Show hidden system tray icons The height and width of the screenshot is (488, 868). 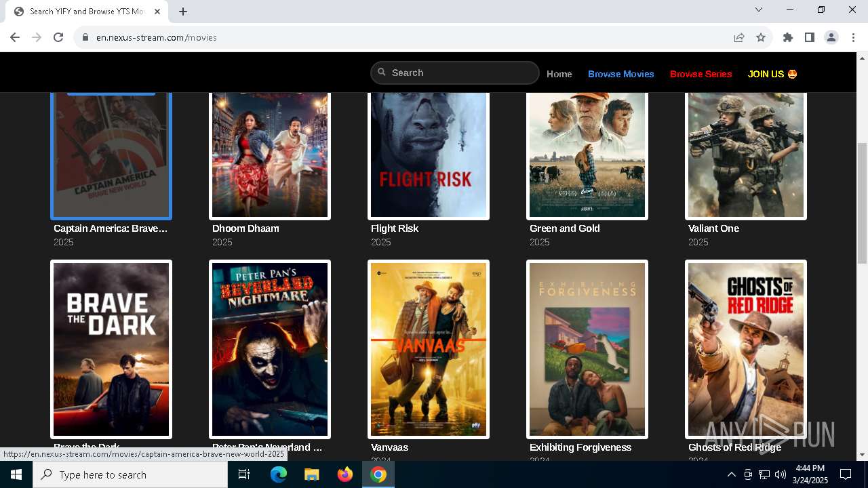[731, 474]
